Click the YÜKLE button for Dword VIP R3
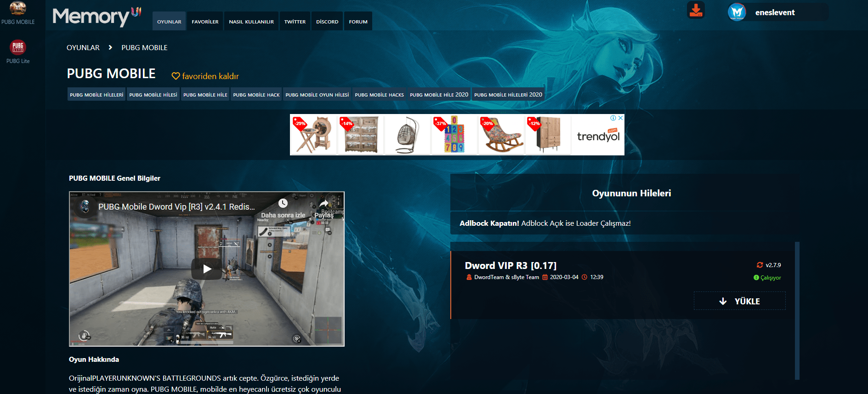This screenshot has height=394, width=868. [x=739, y=301]
